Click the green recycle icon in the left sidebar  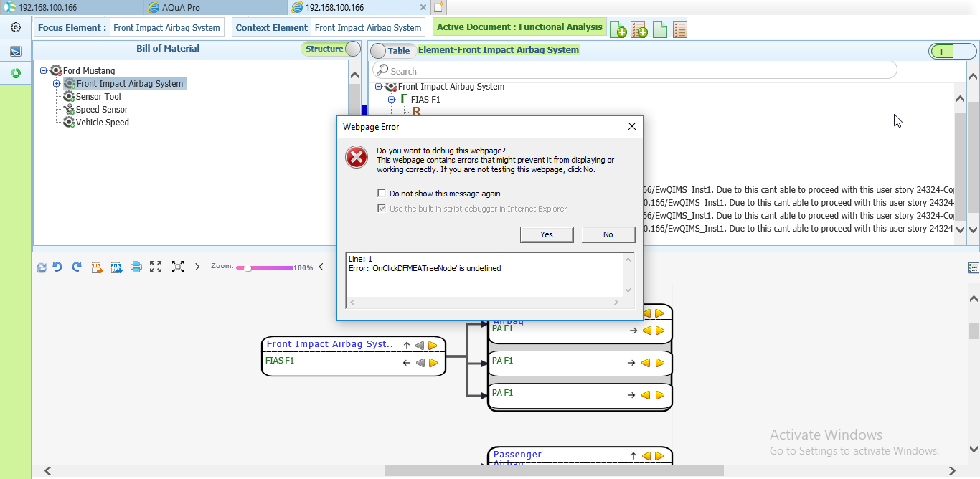coord(16,73)
